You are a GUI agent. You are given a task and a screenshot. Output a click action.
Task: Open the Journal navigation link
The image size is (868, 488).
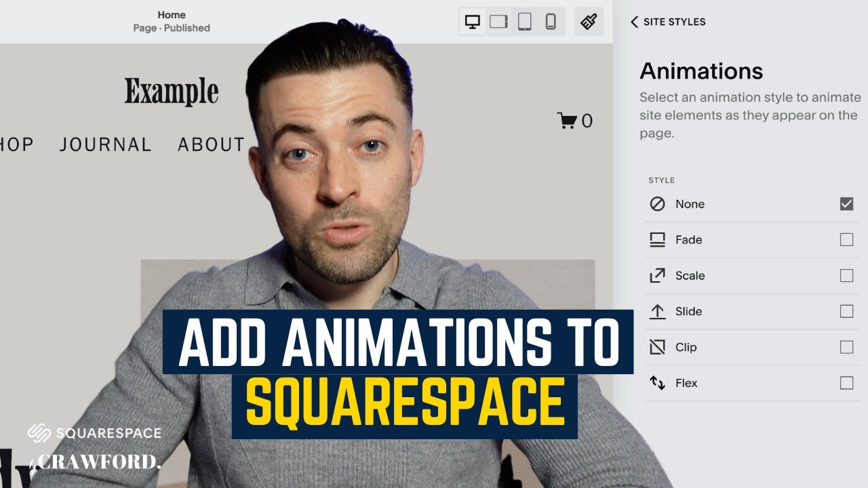[105, 144]
